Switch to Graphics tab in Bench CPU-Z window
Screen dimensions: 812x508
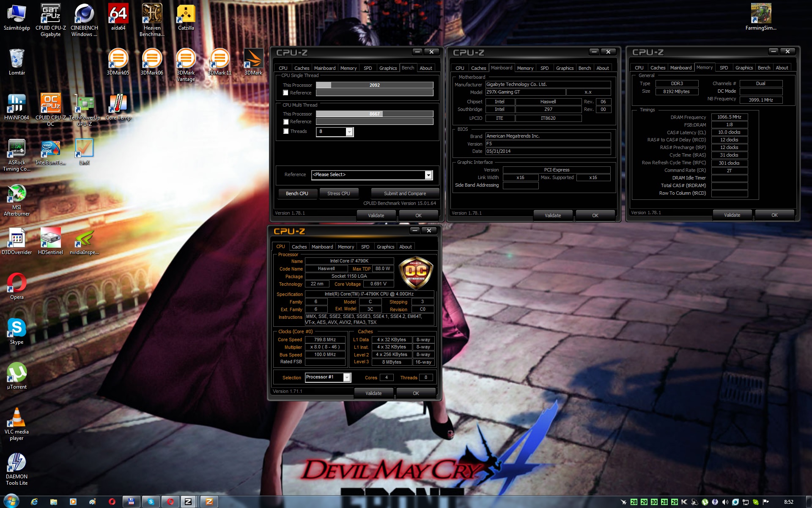coord(388,68)
